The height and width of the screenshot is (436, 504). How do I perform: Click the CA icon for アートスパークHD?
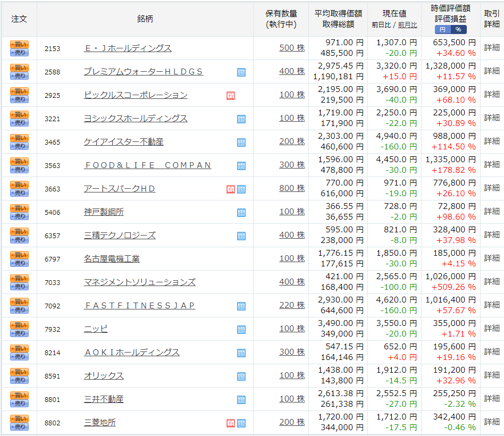231,189
